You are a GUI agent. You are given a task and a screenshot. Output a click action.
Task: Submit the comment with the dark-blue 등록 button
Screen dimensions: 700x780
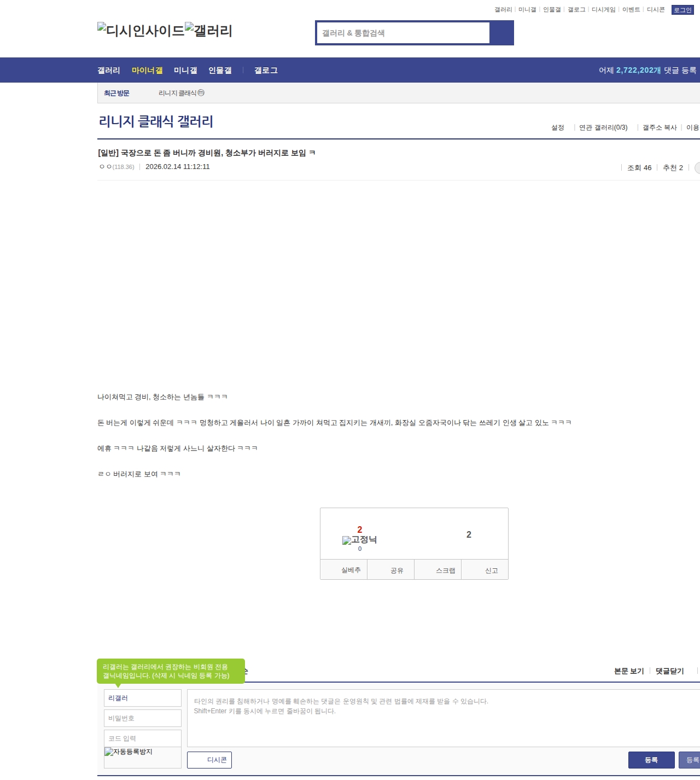click(x=651, y=760)
